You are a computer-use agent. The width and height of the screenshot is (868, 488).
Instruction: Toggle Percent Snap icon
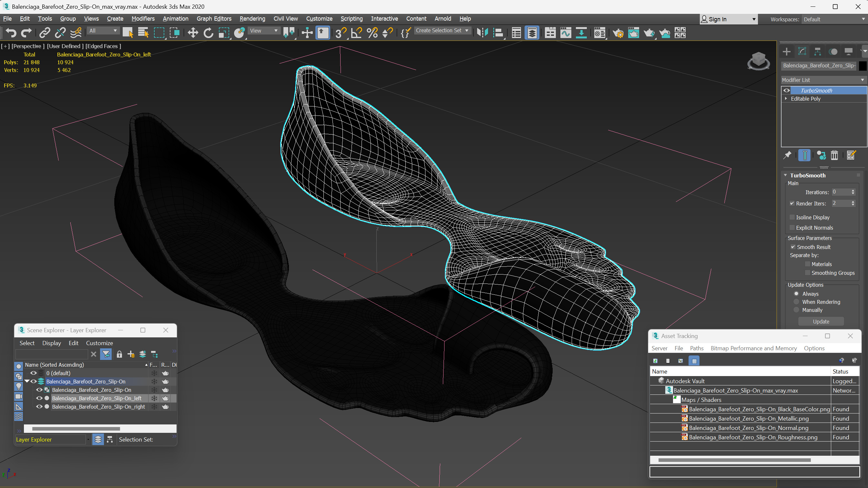(372, 33)
